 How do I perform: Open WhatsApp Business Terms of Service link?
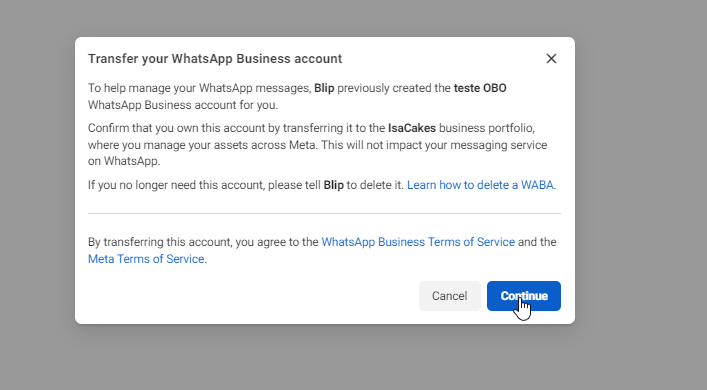tap(418, 242)
